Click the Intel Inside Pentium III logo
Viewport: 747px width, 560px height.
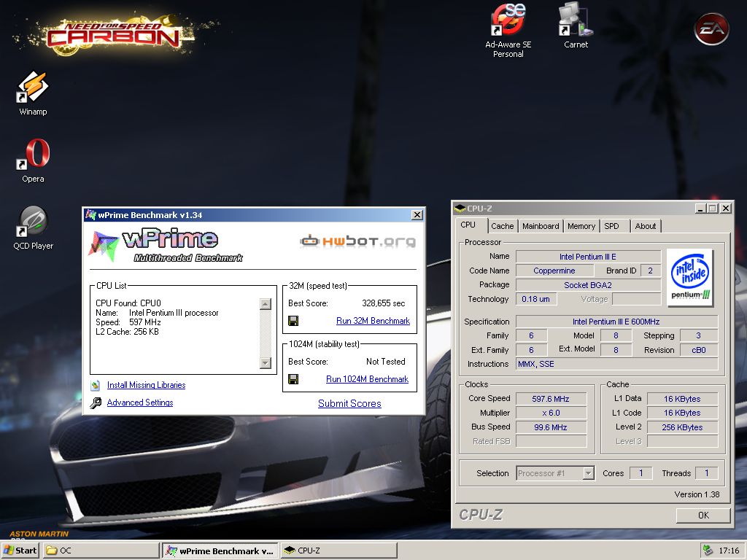coord(690,278)
